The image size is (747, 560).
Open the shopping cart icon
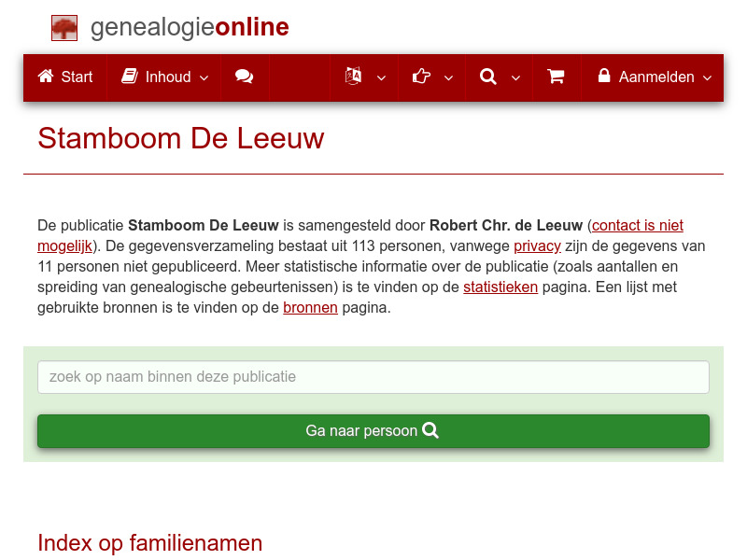coord(557,77)
